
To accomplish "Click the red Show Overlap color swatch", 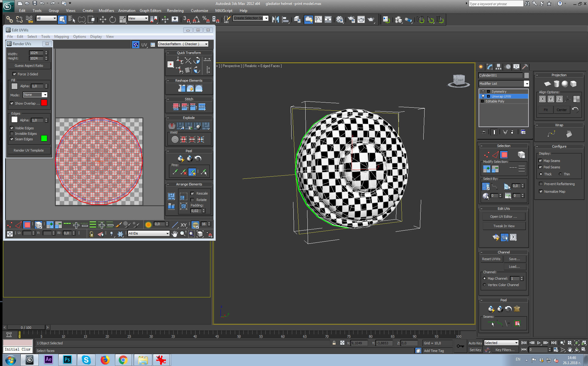I will click(x=44, y=103).
